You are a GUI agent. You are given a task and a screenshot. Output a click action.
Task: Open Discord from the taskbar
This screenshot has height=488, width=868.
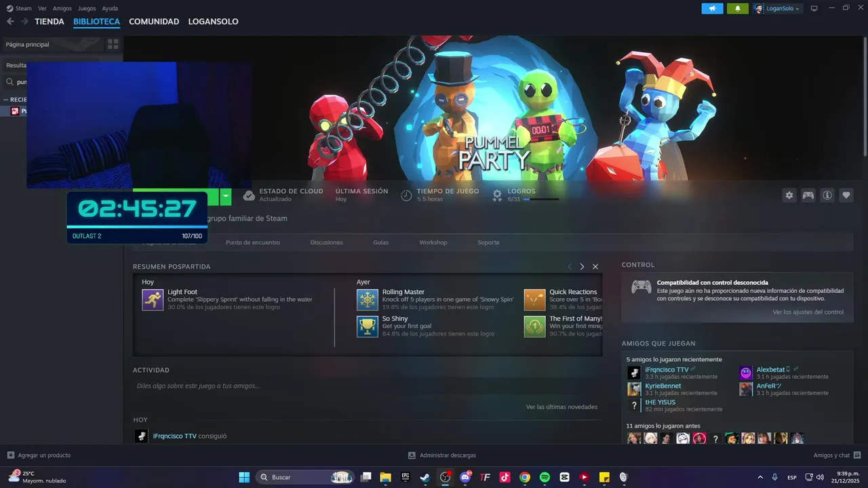point(465,477)
